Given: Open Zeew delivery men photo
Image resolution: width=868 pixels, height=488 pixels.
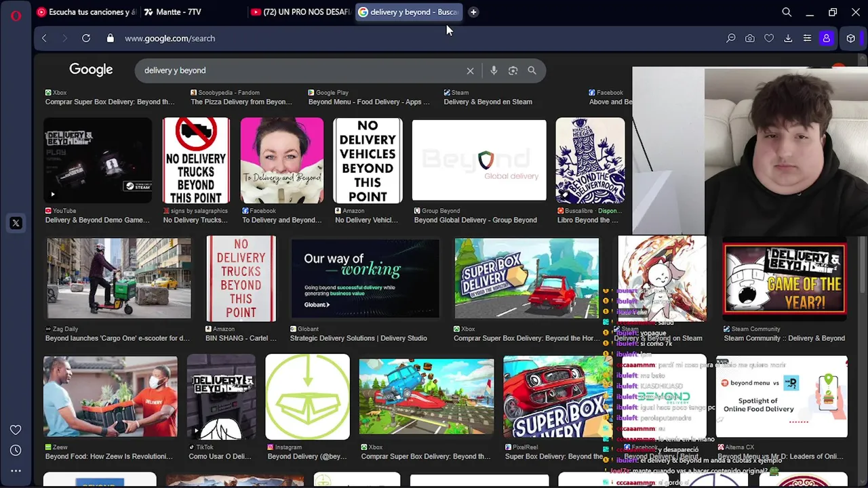Looking at the screenshot, I should click(x=111, y=396).
